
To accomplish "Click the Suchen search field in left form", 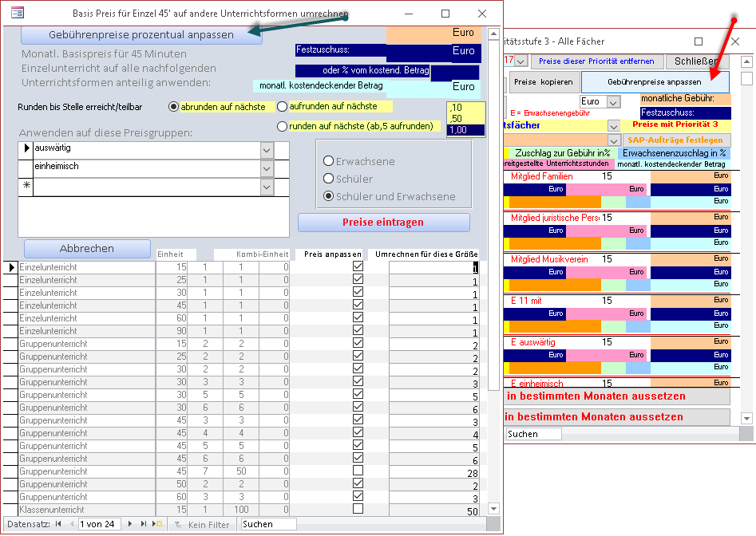I will point(268,524).
